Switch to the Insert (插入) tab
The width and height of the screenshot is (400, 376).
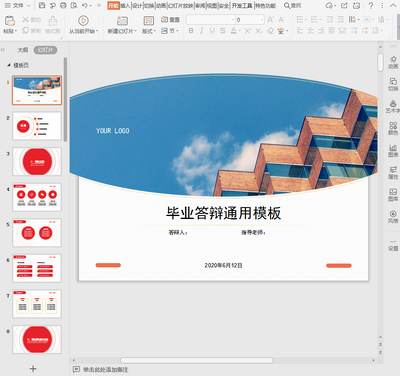pyautogui.click(x=125, y=6)
